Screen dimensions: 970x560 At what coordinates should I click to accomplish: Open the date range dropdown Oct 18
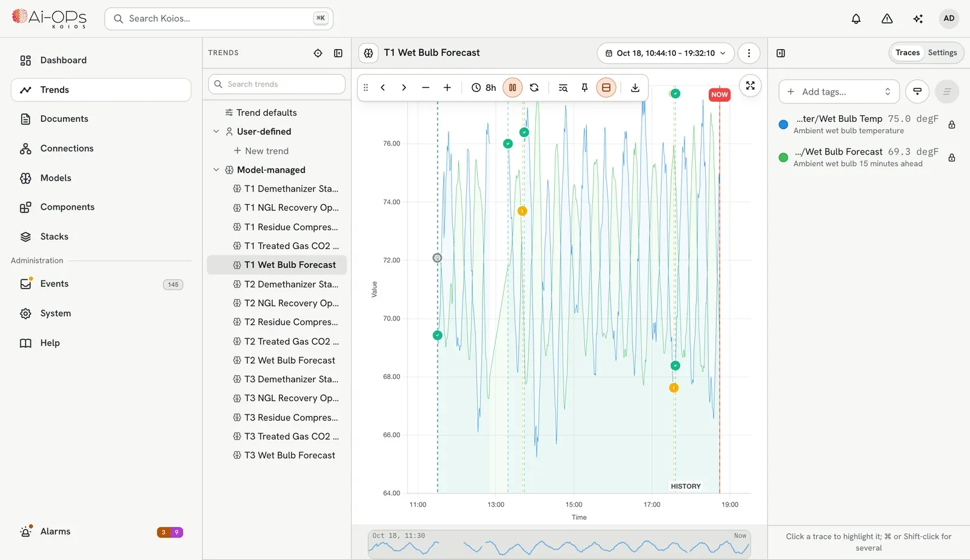666,53
